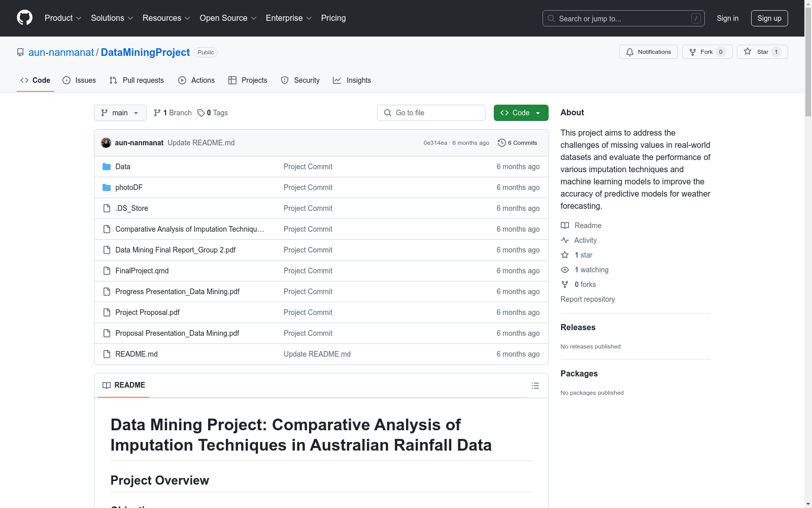Click the aun-nanmanat commit author avatar

click(106, 143)
